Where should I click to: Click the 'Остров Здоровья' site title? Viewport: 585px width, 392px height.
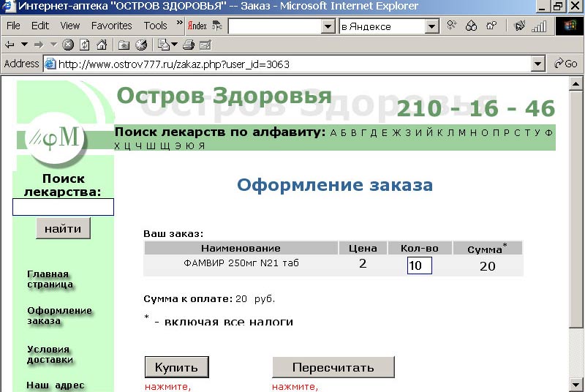pyautogui.click(x=224, y=96)
